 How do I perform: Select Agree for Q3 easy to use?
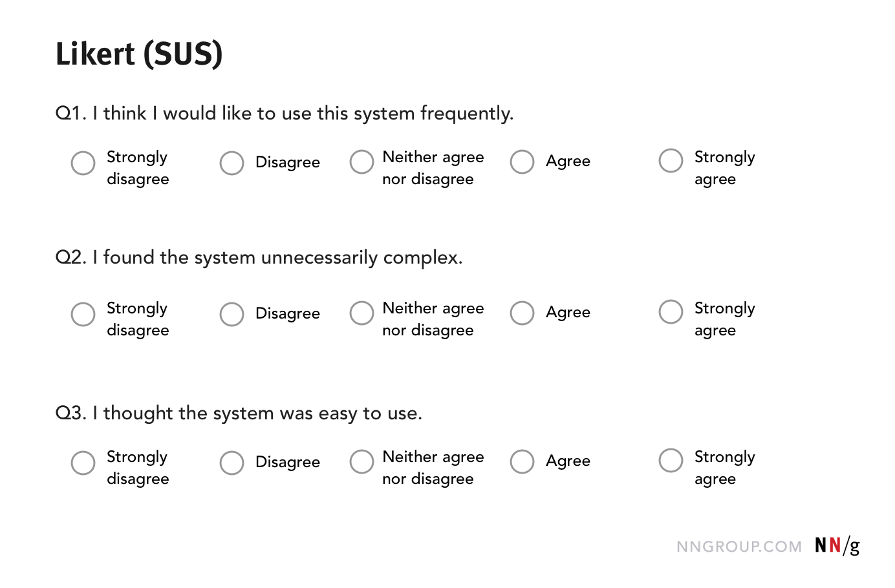tap(522, 462)
